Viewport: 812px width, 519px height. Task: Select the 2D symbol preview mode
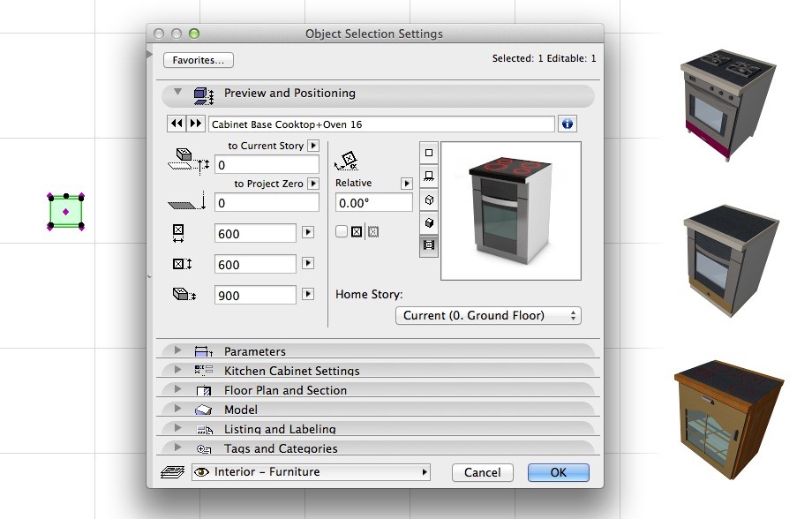tap(428, 153)
